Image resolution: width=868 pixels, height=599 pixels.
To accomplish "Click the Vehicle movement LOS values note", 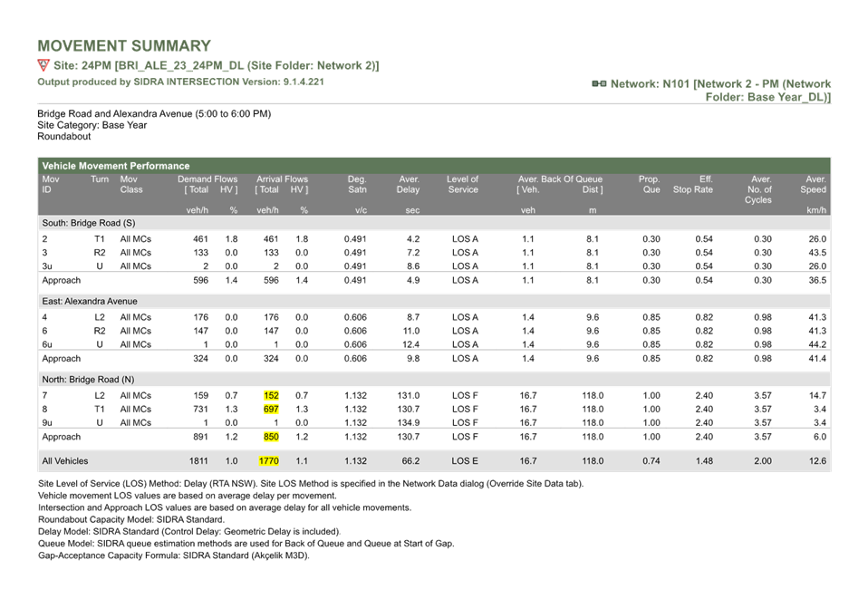I will tap(188, 496).
